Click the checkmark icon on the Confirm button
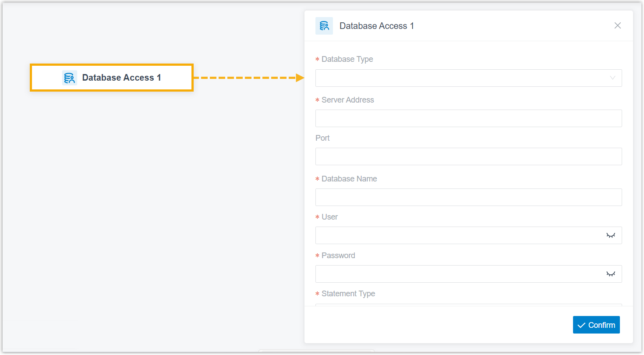 click(581, 325)
